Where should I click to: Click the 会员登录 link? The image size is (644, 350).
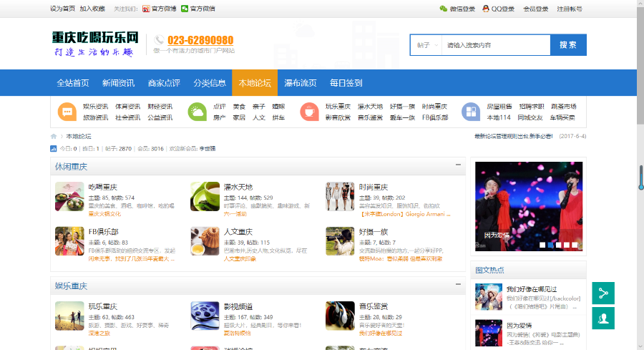pos(535,9)
